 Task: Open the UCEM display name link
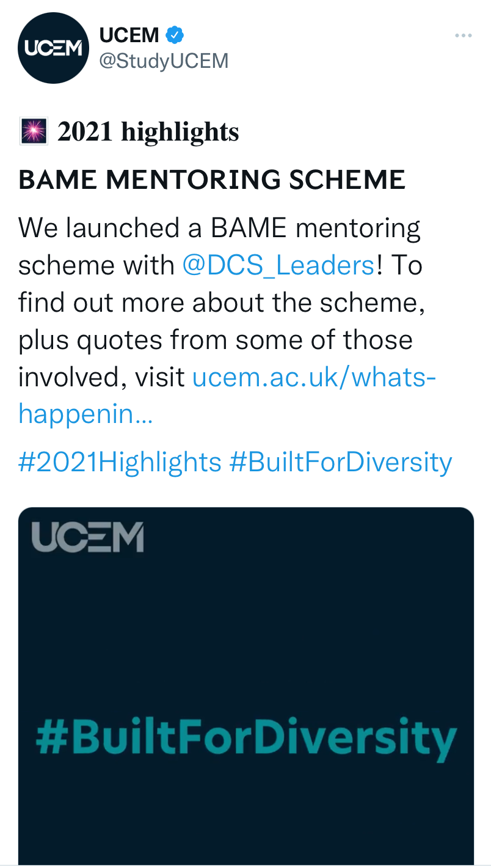[129, 35]
